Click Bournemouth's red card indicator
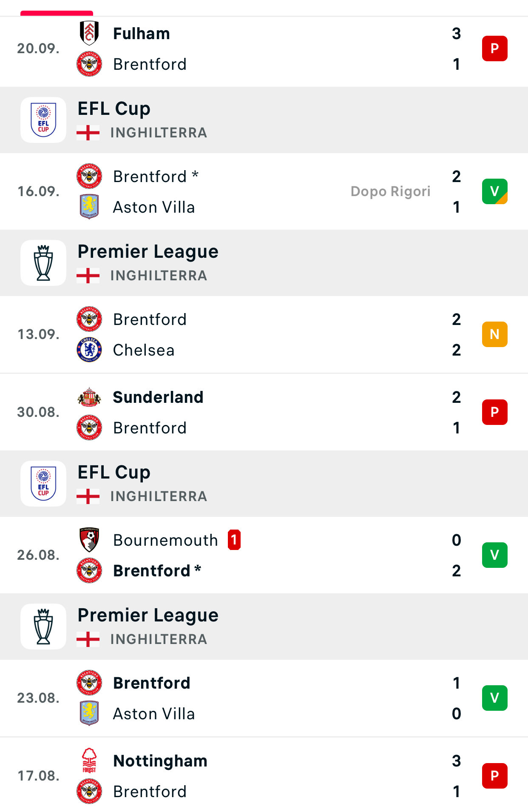Viewport: 528px width, 812px height. tap(234, 540)
